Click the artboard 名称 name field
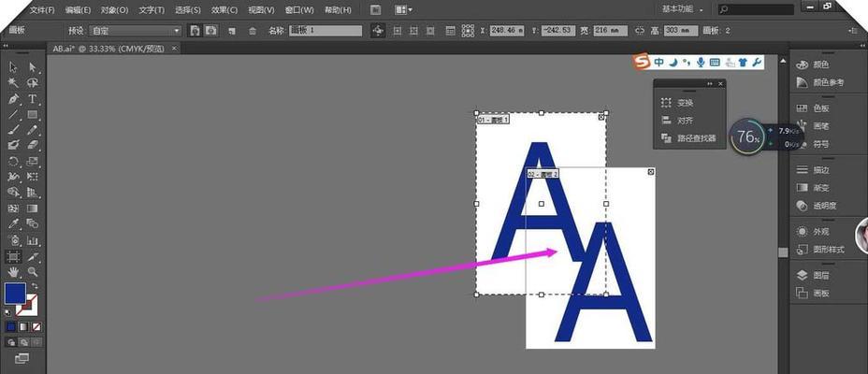Viewport: 868px width, 374px height. [x=325, y=31]
